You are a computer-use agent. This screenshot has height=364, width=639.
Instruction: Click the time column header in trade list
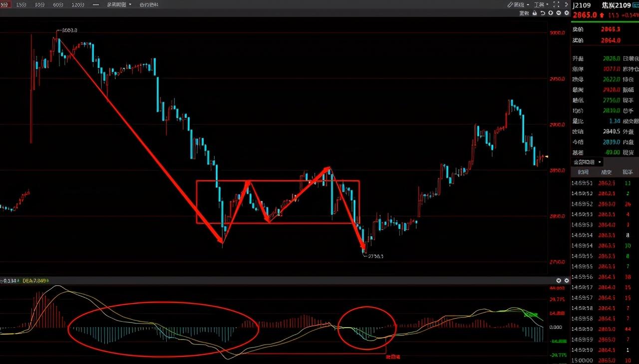coord(583,172)
